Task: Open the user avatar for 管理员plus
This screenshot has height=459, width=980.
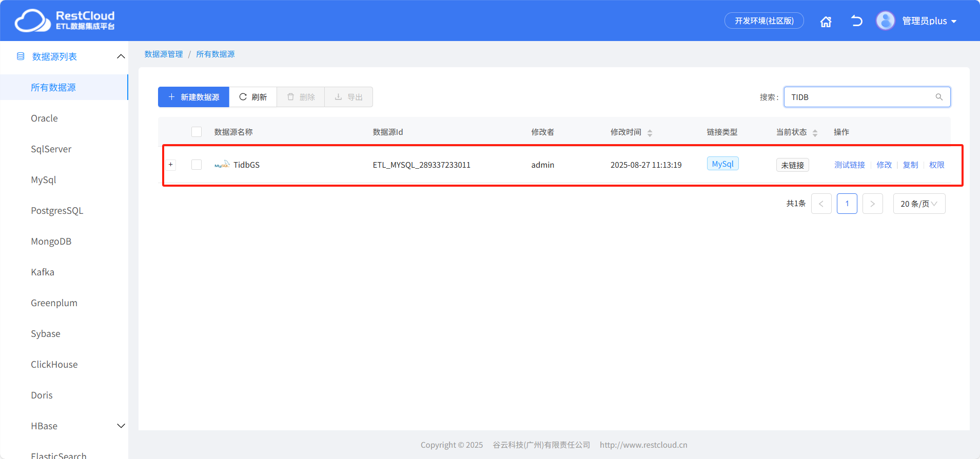Action: click(885, 21)
